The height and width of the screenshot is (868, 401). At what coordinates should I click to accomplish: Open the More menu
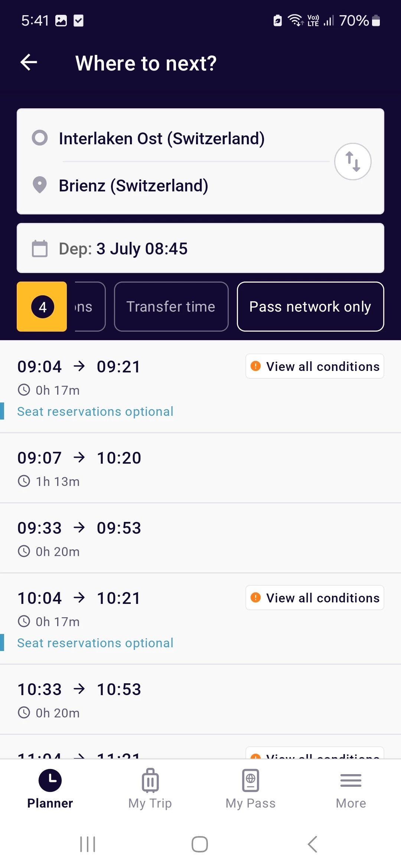coord(351,789)
